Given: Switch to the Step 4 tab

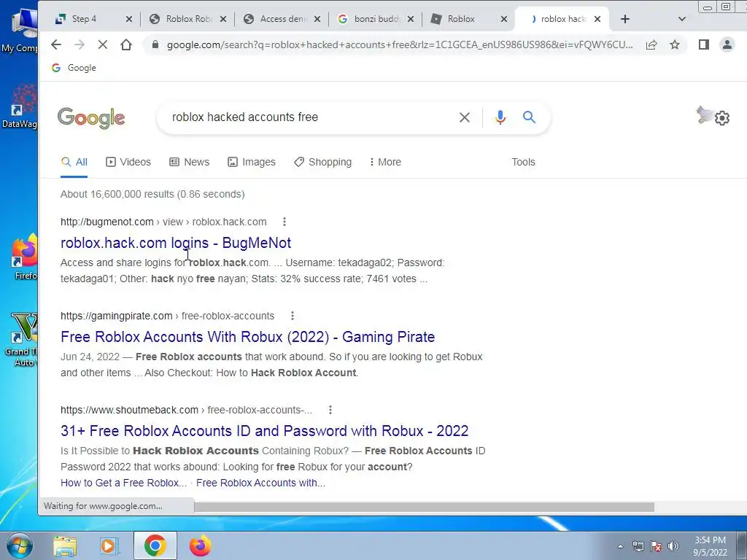Looking at the screenshot, I should click(85, 19).
